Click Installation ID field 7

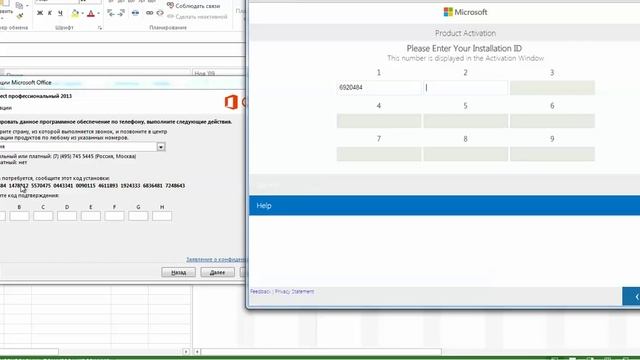click(x=379, y=154)
